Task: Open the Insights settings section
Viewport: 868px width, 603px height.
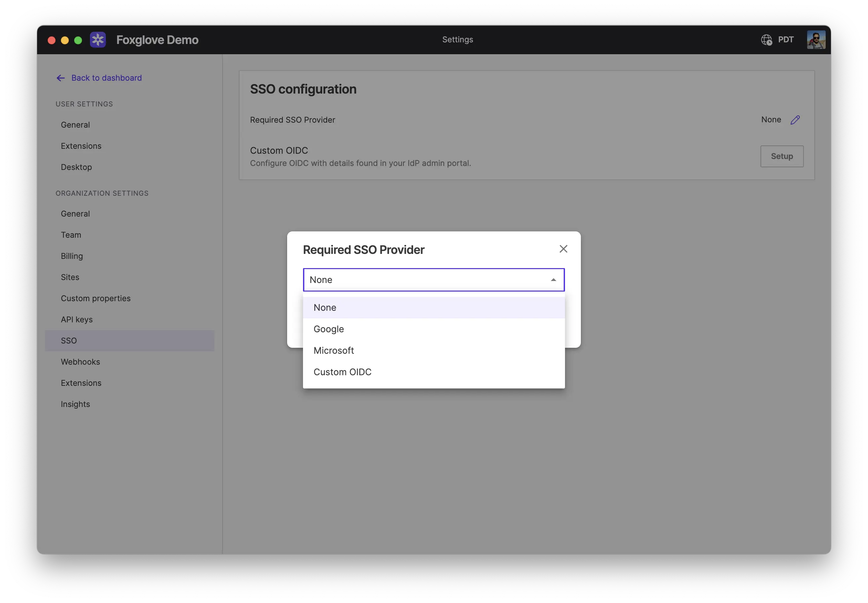Action: [x=75, y=404]
